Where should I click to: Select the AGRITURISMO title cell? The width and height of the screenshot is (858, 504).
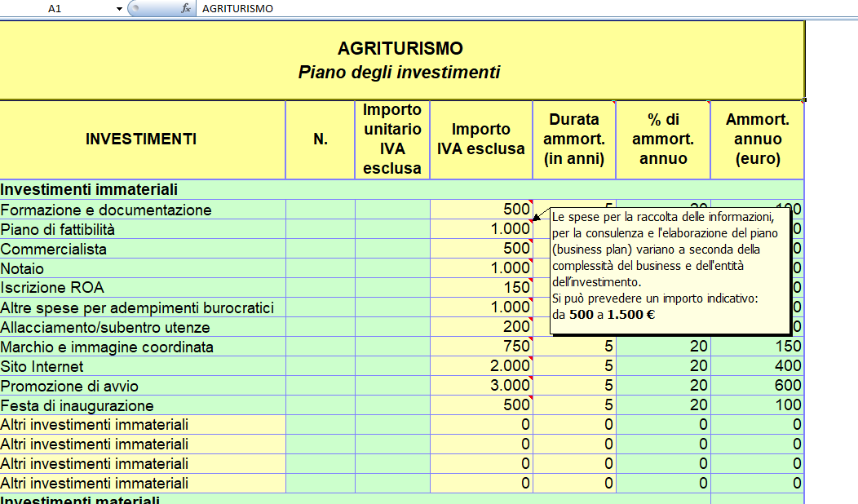[x=401, y=60]
